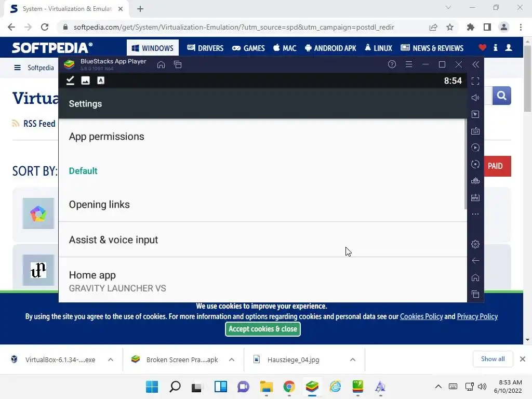
Task: Expand VirtualBox download item chevron
Action: click(111, 360)
